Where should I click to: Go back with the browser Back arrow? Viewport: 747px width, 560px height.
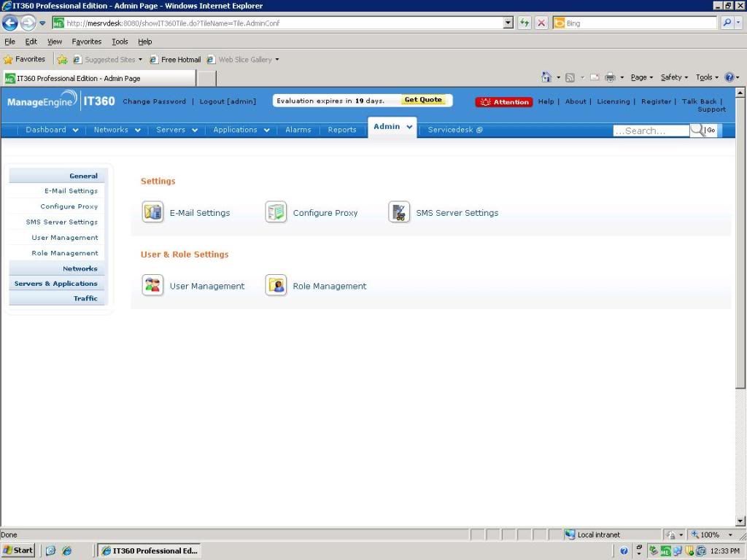10,23
